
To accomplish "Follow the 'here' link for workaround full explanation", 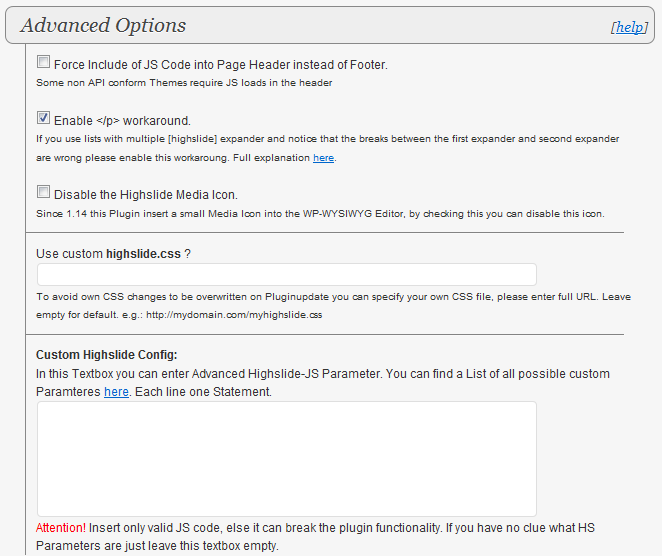I will click(323, 158).
